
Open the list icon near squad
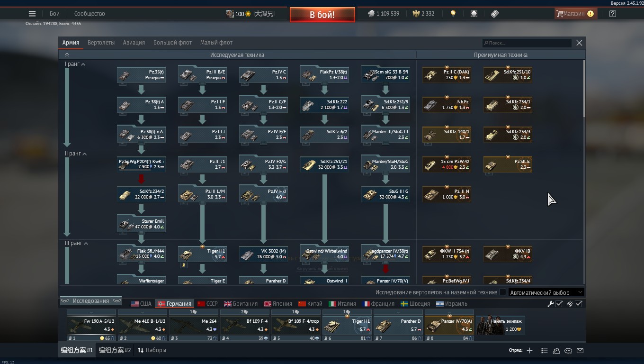coord(544,351)
